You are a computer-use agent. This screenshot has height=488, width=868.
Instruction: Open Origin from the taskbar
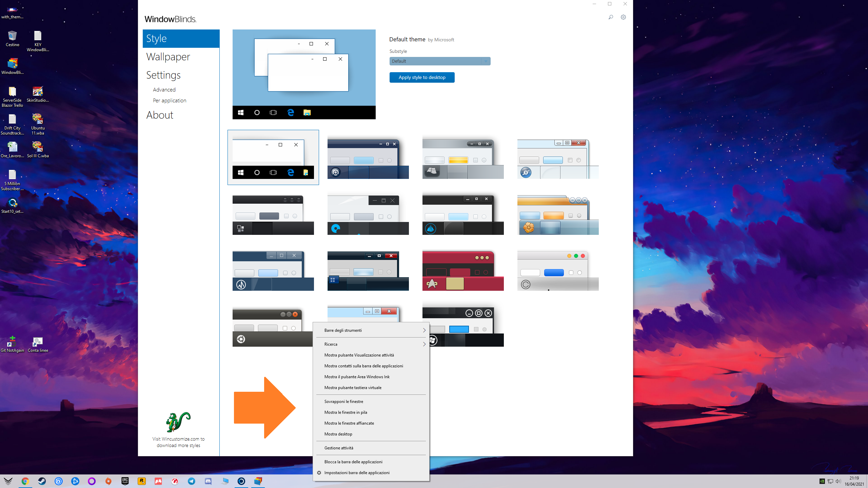[x=108, y=481]
